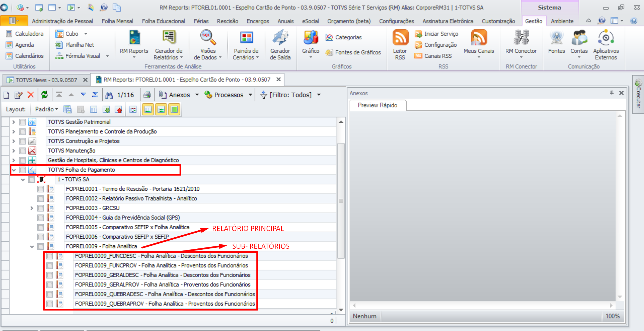Check the 1 - TOTVS SA checkbox
The height and width of the screenshot is (331, 644).
tap(32, 180)
